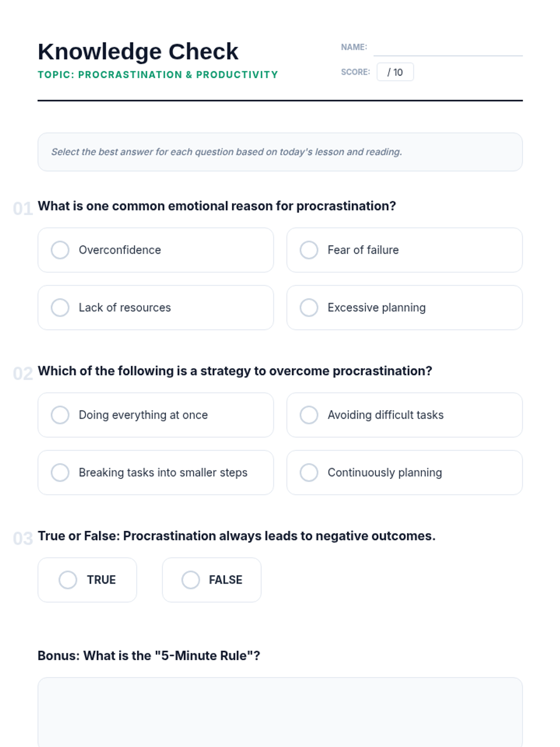The image size is (560, 747).
Task: Click the Score box
Action: click(395, 72)
